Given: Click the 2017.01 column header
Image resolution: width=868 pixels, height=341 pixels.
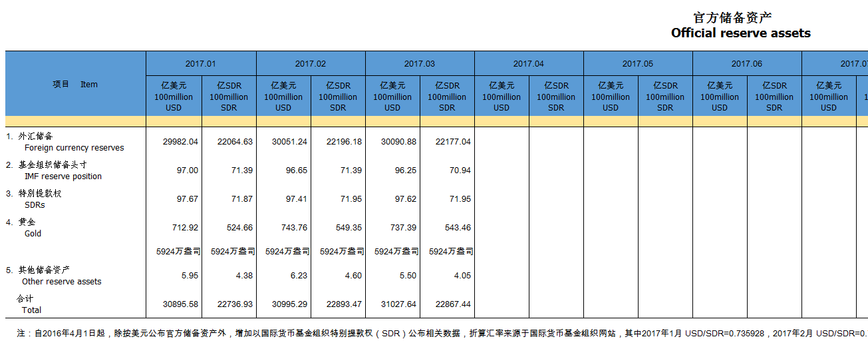Looking at the screenshot, I should click(201, 64).
